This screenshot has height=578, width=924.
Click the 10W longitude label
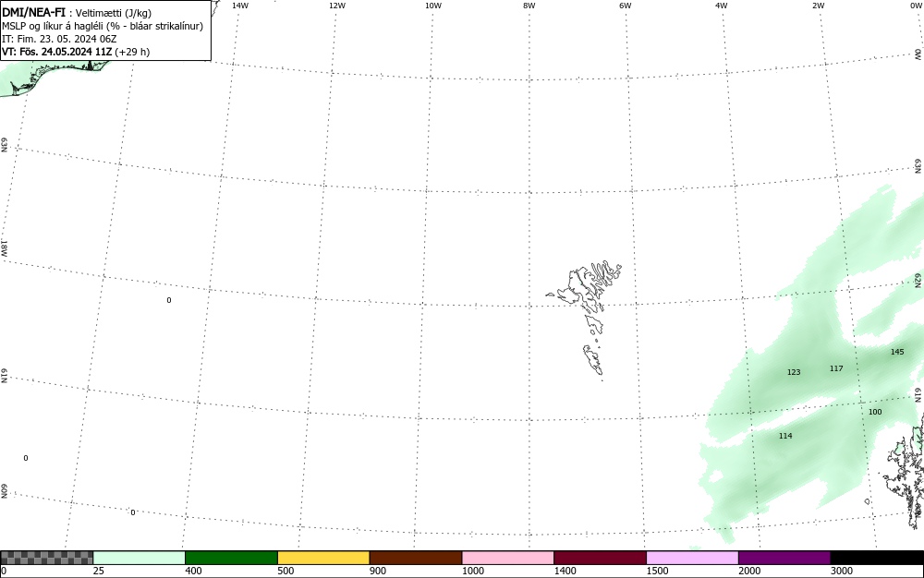(433, 6)
